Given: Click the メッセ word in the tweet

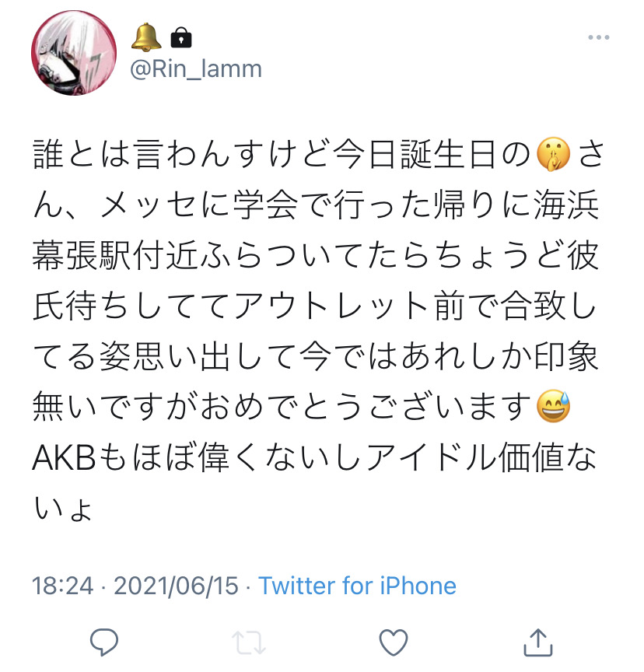Looking at the screenshot, I should (149, 205).
